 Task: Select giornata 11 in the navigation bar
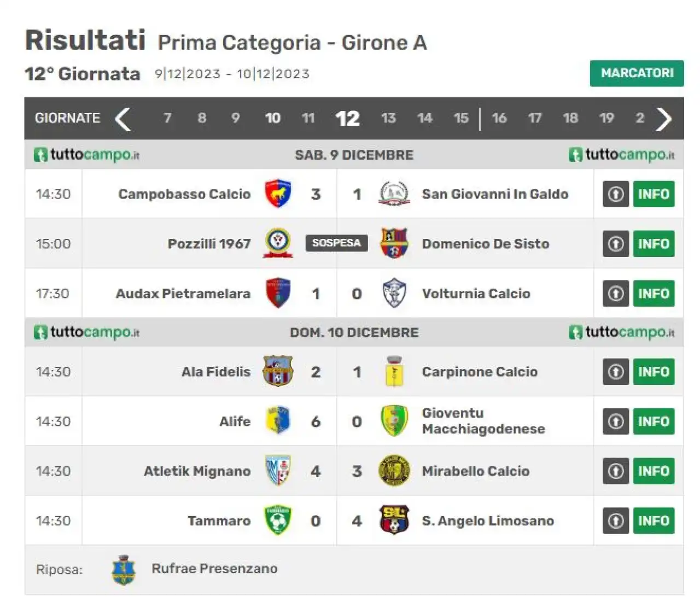(308, 118)
